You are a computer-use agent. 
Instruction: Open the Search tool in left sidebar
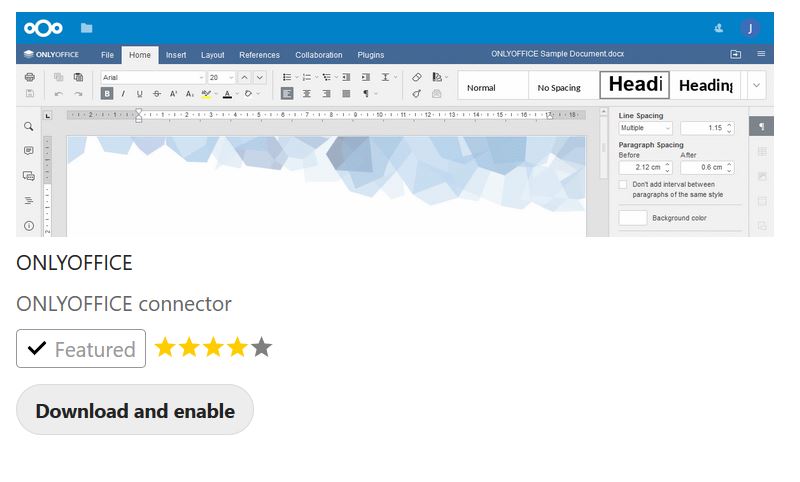tap(29, 127)
